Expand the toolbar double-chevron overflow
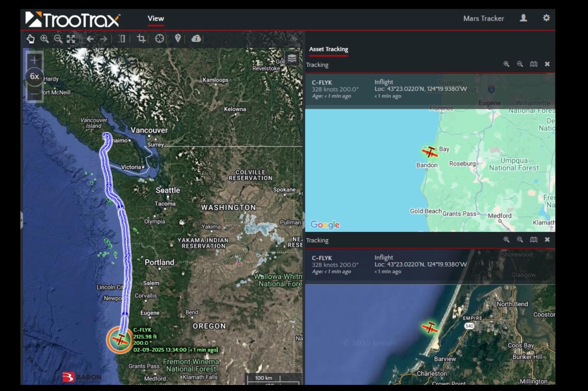The width and height of the screenshot is (588, 391). click(x=294, y=39)
